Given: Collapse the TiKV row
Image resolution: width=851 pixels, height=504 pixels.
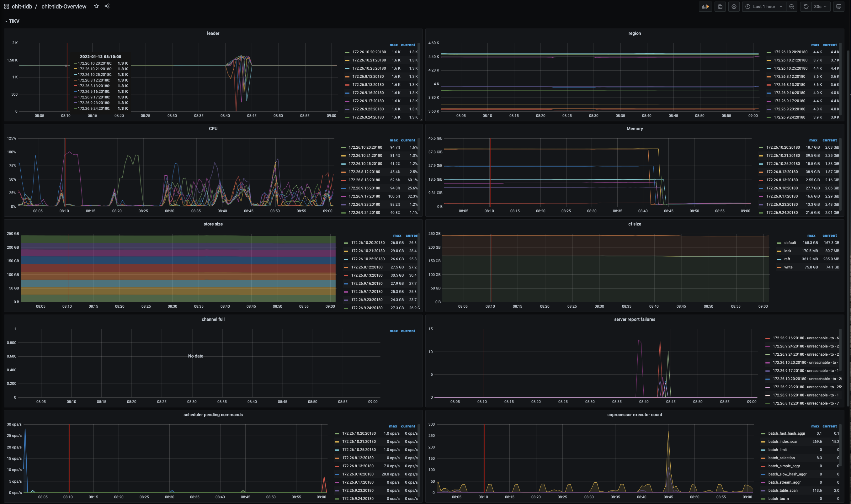Looking at the screenshot, I should point(12,21).
